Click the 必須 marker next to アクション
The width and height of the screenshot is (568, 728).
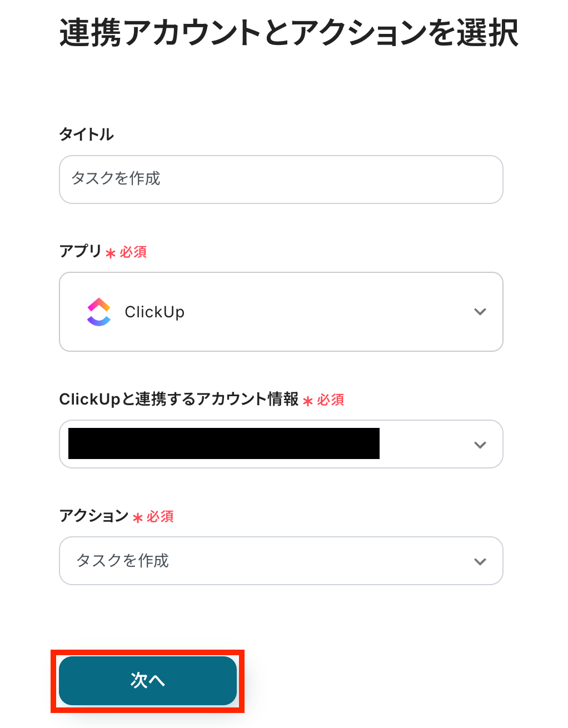(161, 517)
